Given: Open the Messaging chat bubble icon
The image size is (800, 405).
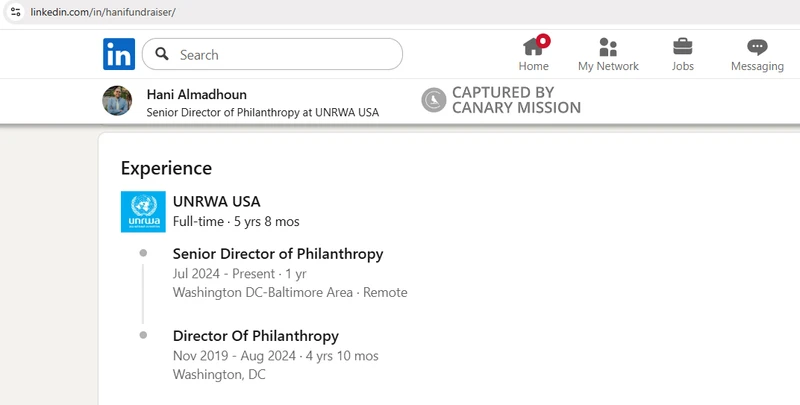Looking at the screenshot, I should 757,47.
